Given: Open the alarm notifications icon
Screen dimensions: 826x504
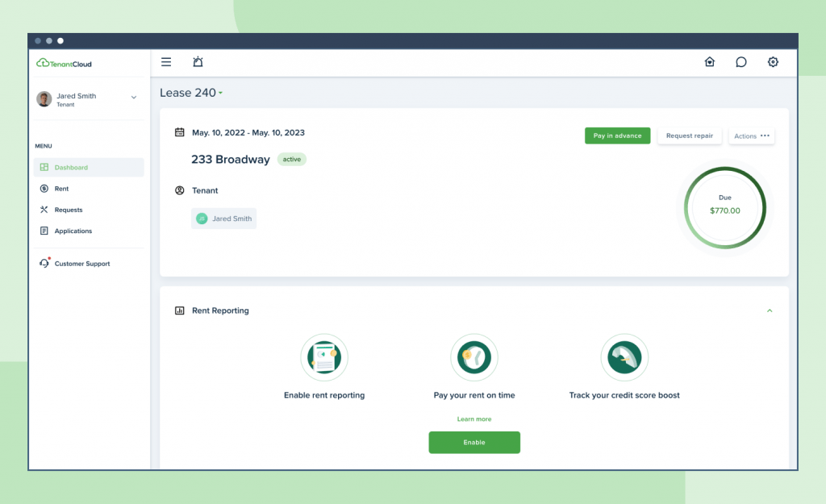Looking at the screenshot, I should tap(198, 62).
